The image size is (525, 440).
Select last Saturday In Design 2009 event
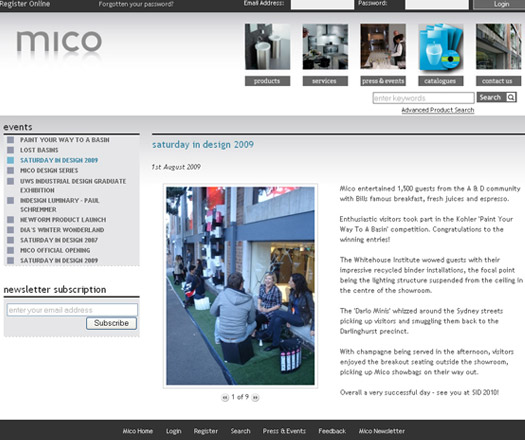pos(59,261)
